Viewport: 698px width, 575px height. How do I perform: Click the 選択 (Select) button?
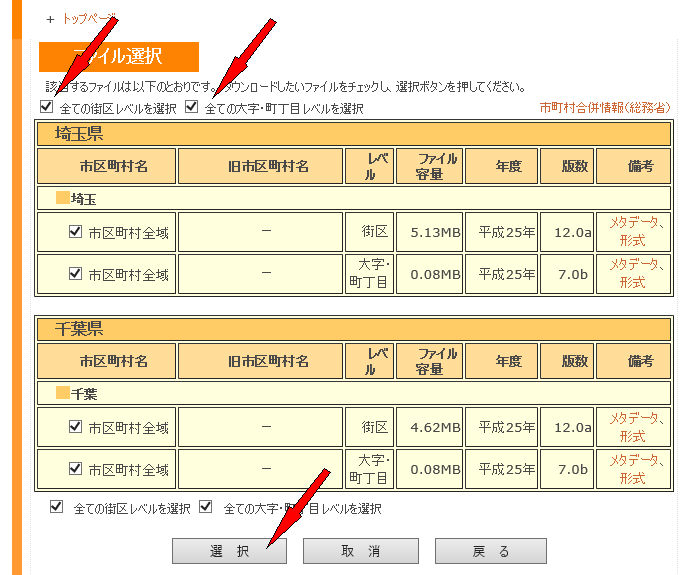click(229, 551)
